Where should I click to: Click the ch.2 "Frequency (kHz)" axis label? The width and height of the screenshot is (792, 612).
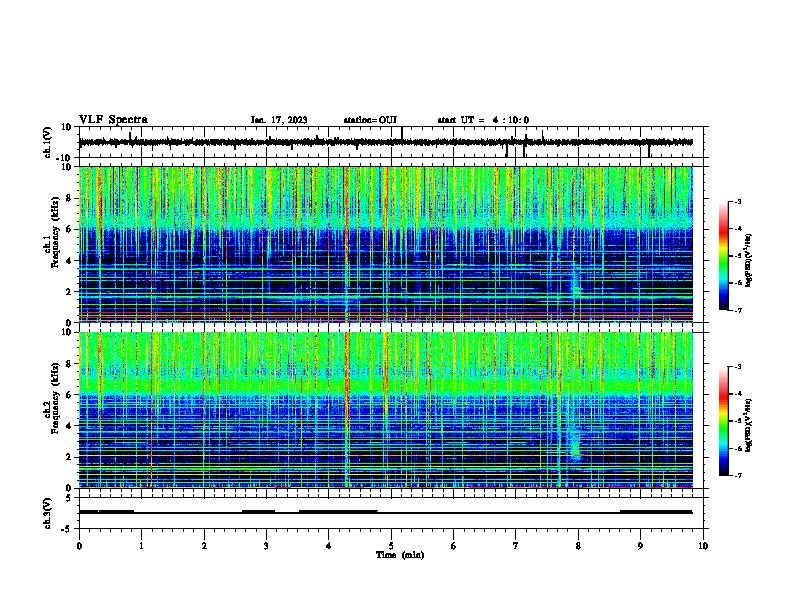(55, 398)
